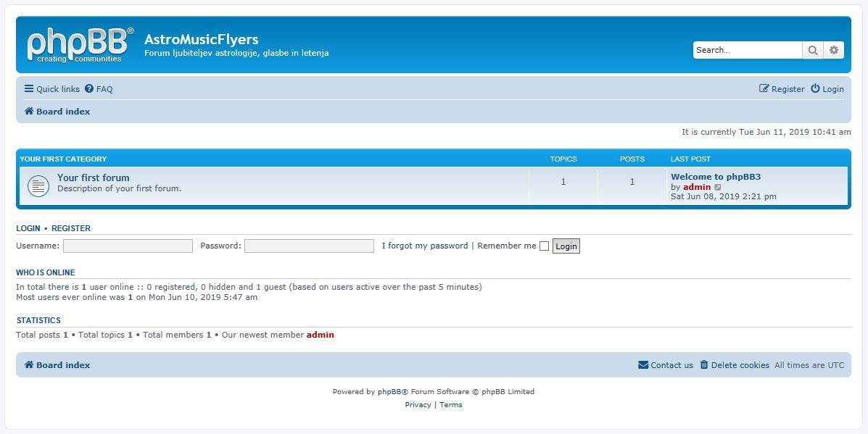Go to Board index in footer bar
This screenshot has height=434, width=868.
pos(63,365)
